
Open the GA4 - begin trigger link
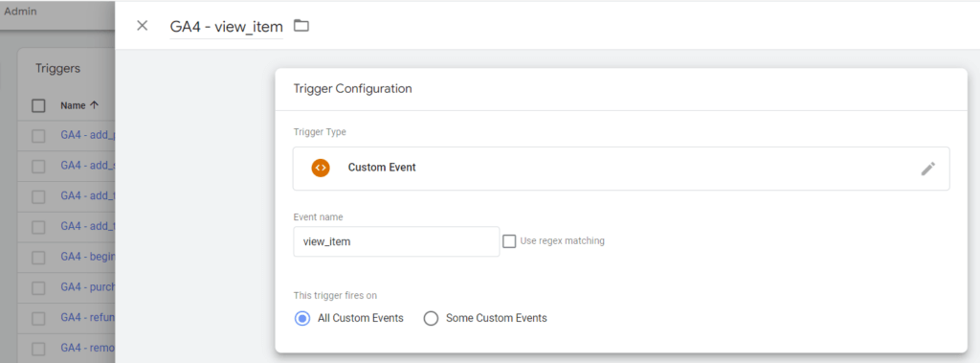coord(87,257)
